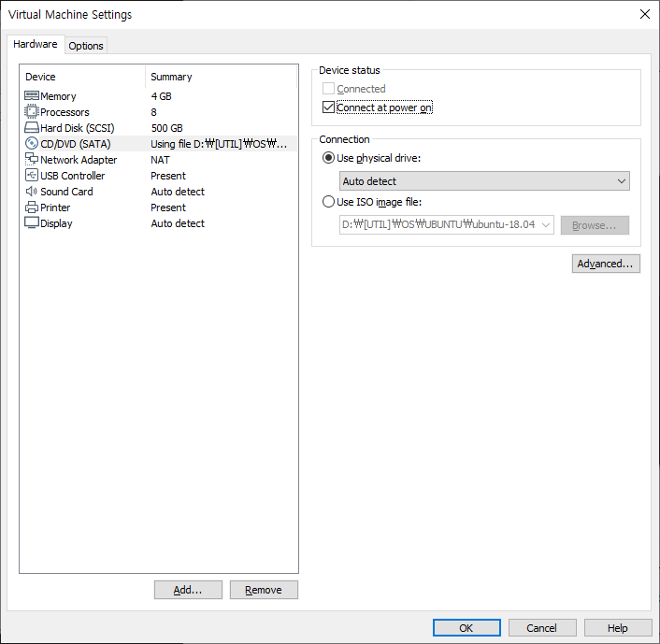Uncheck Connect at power on
Viewport: 660px width, 644px height.
coord(328,107)
